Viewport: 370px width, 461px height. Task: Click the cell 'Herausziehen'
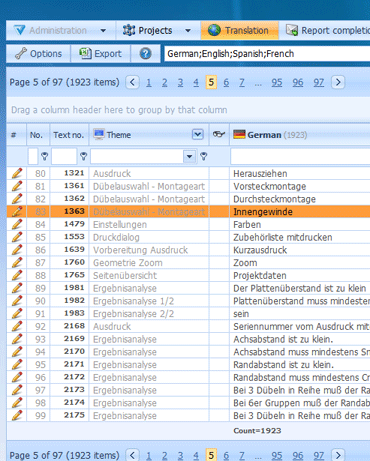click(x=300, y=174)
